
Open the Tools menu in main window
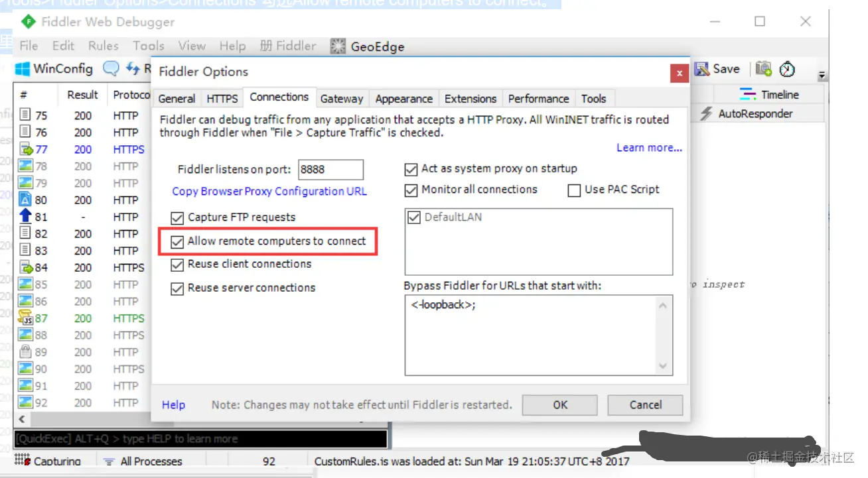point(149,46)
